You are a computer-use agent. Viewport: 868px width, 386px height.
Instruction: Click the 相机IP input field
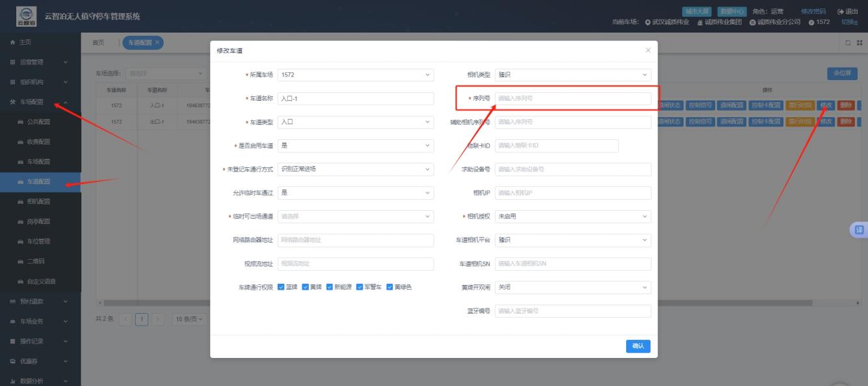tap(573, 193)
